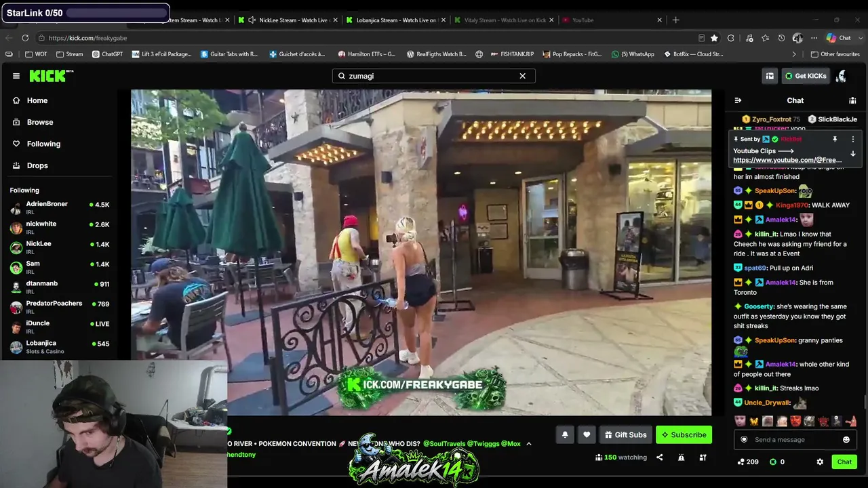Open iDuncle's channel from Following list
Image resolution: width=868 pixels, height=488 pixels.
click(x=60, y=327)
